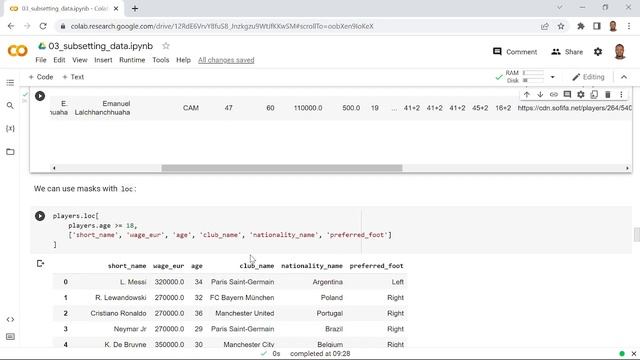Viewport: 640px width, 360px height.
Task: Clear output icon beside result table
Action: click(40, 264)
